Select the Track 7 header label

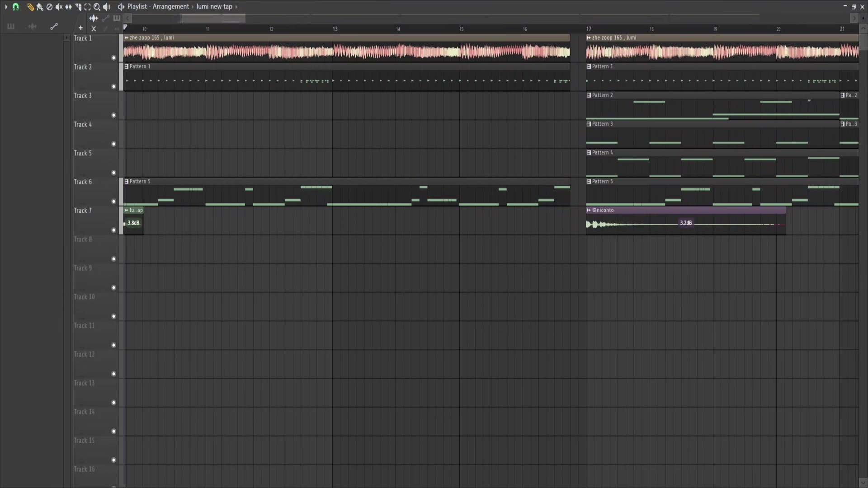[x=83, y=211]
